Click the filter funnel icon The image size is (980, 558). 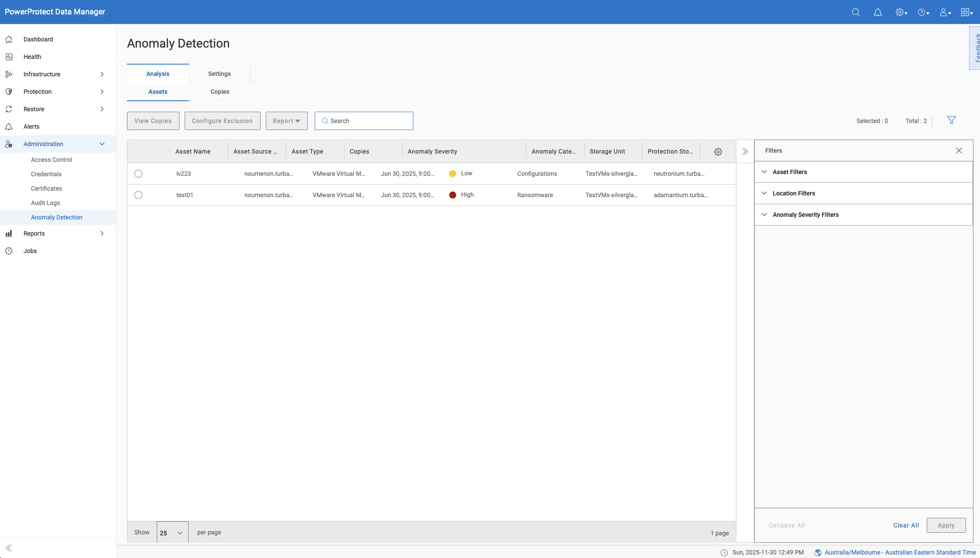[952, 120]
